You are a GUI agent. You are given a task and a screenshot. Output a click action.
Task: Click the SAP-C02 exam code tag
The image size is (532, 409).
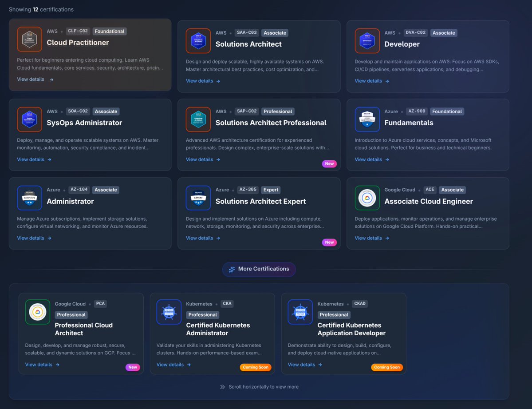pos(247,111)
